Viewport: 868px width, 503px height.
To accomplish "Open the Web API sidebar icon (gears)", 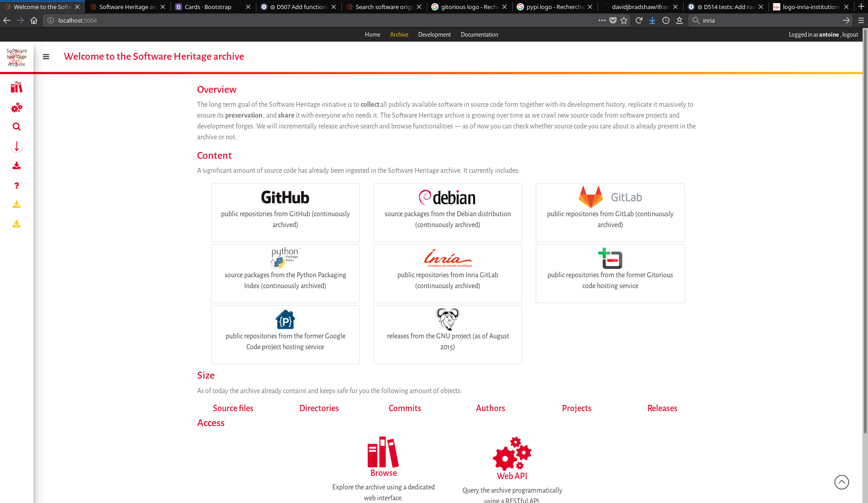I will click(x=17, y=108).
